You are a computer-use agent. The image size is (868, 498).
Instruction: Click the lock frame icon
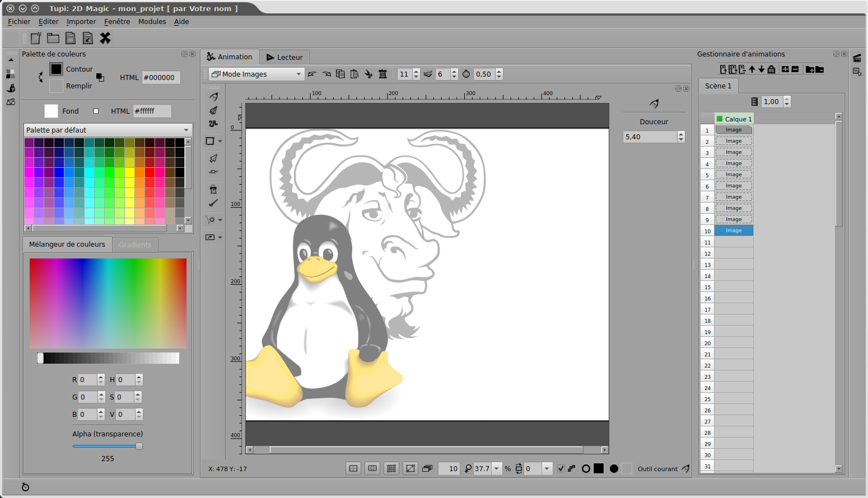[x=771, y=69]
